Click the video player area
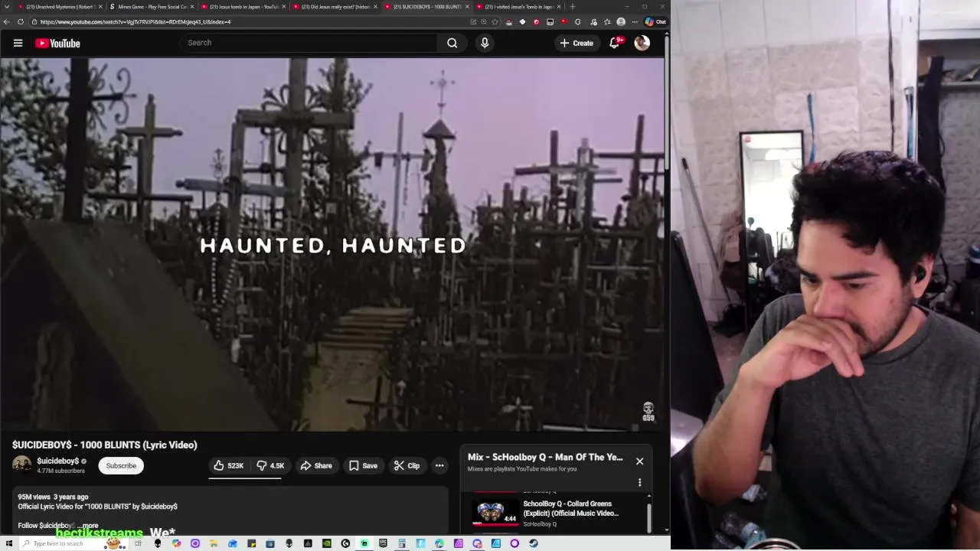980x551 pixels. coord(332,245)
